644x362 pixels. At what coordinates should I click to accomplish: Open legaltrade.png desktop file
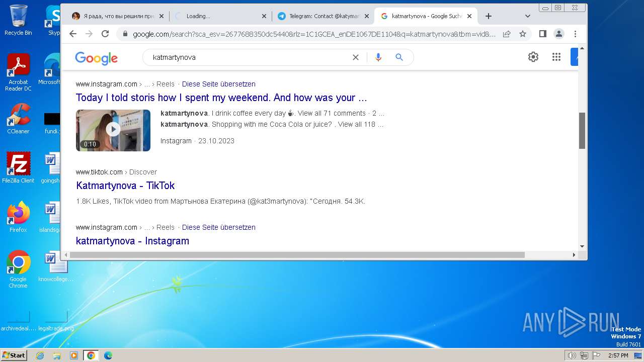(56, 321)
